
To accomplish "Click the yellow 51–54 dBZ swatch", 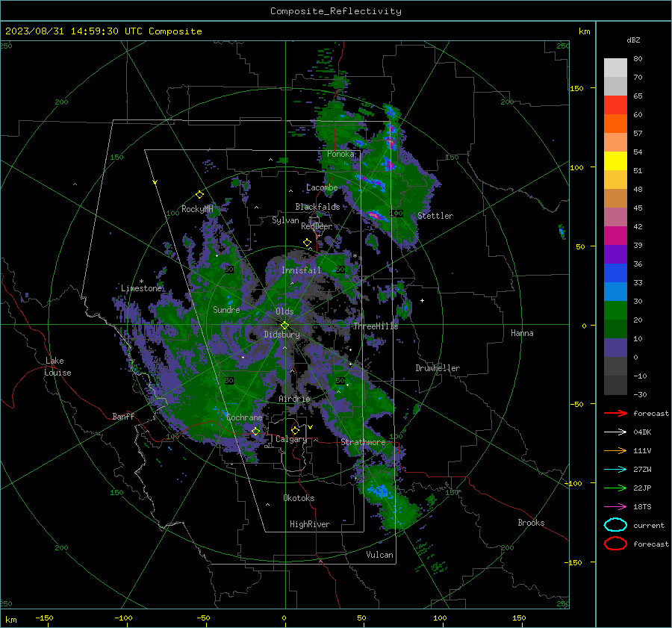I will tap(615, 161).
